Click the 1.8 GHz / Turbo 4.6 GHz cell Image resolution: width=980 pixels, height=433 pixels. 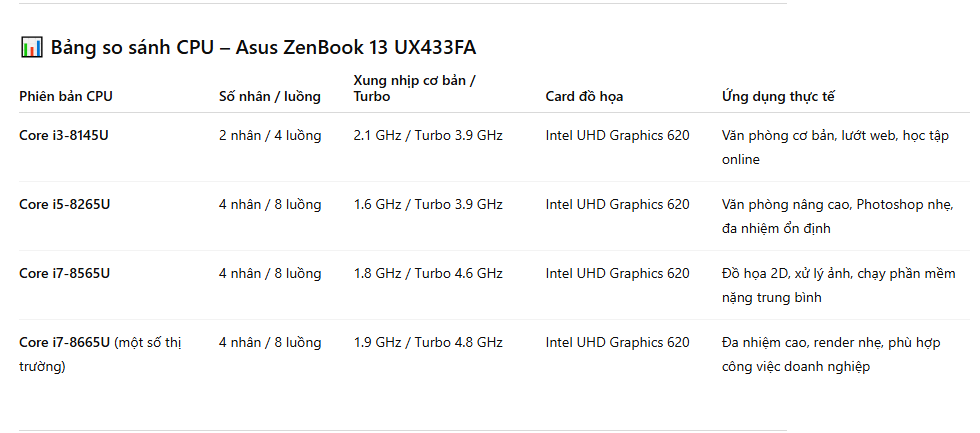[428, 273]
